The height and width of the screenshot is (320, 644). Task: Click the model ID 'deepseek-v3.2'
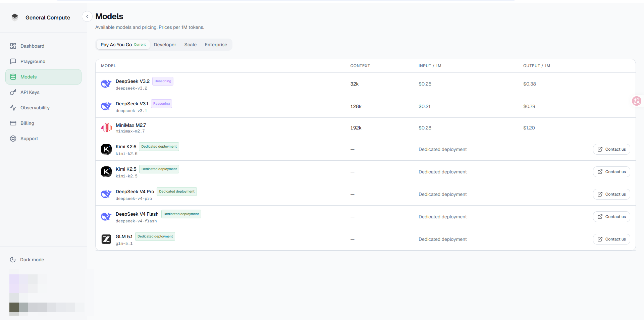click(x=131, y=89)
